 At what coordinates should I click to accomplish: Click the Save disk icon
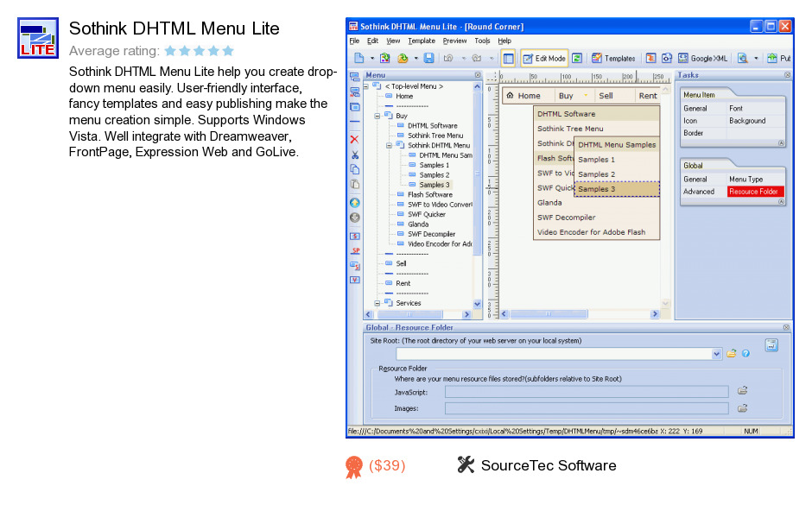point(428,59)
